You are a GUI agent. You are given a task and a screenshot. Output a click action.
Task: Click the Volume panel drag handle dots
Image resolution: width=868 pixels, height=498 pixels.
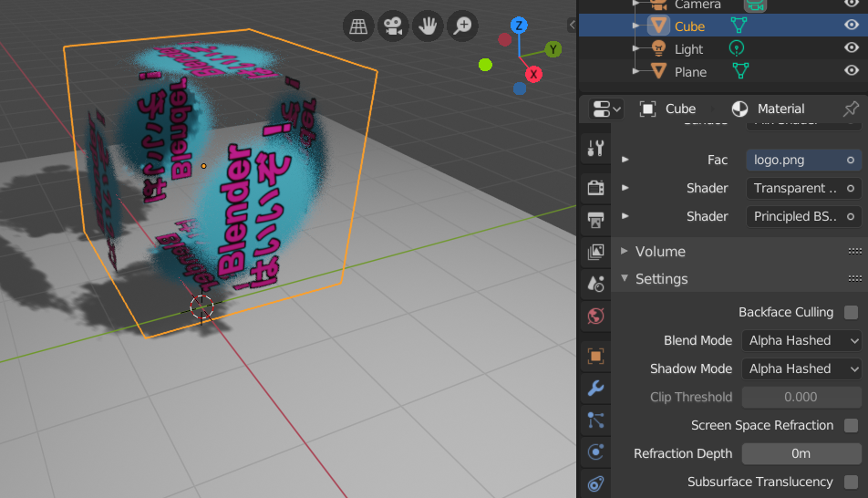854,252
